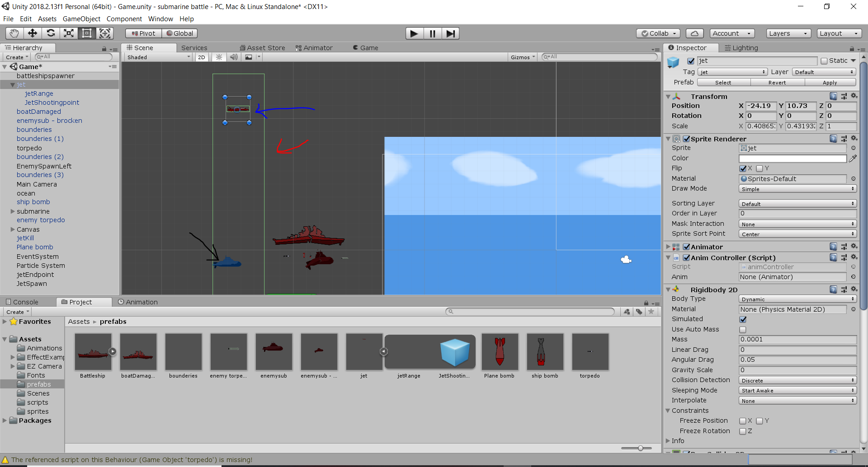The image size is (868, 467).
Task: Open GameObject menu
Action: tap(81, 19)
